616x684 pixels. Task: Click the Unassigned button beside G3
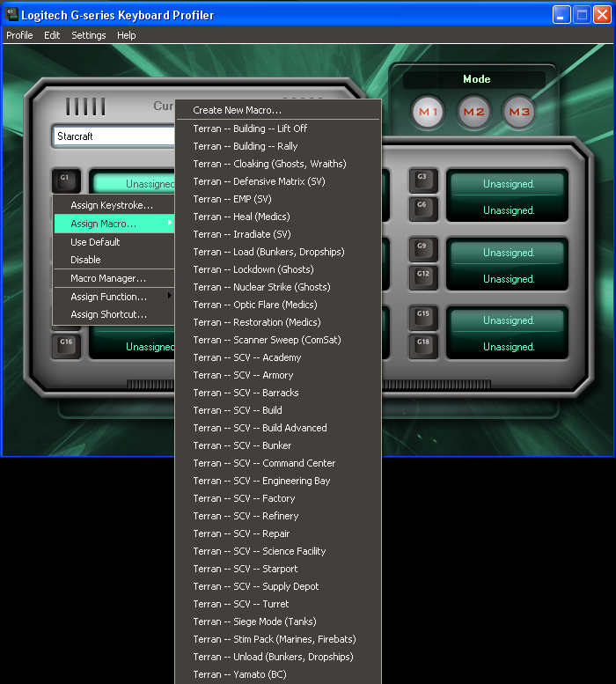pyautogui.click(x=508, y=184)
